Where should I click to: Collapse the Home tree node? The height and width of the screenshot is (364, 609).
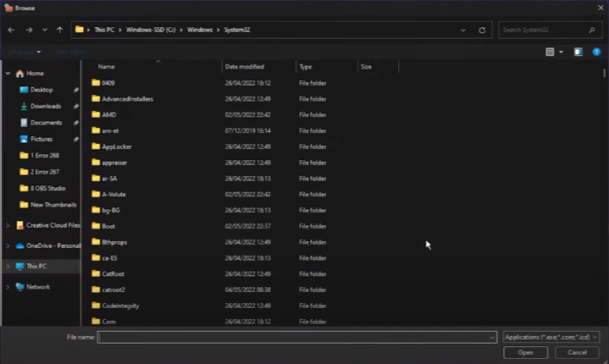tap(8, 74)
